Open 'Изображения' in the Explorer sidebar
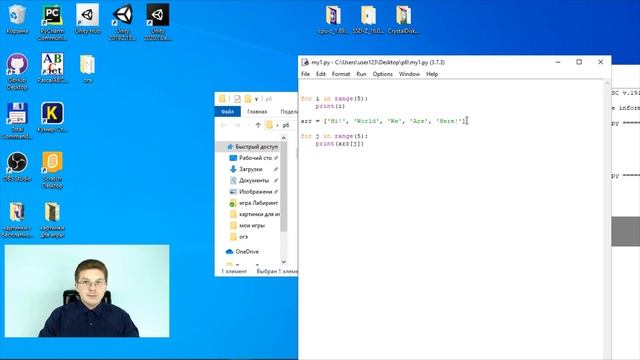Image resolution: width=640 pixels, height=360 pixels. click(x=254, y=191)
